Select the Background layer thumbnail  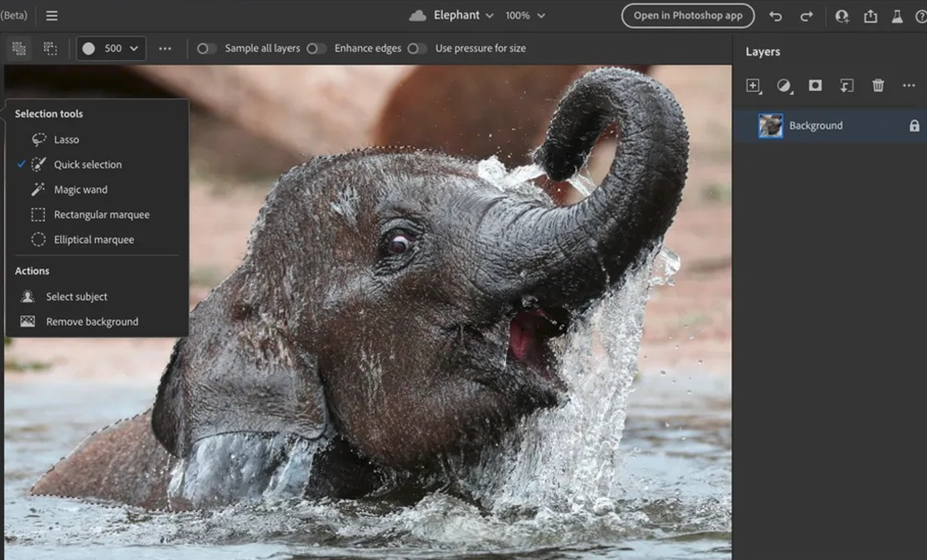[x=771, y=126]
